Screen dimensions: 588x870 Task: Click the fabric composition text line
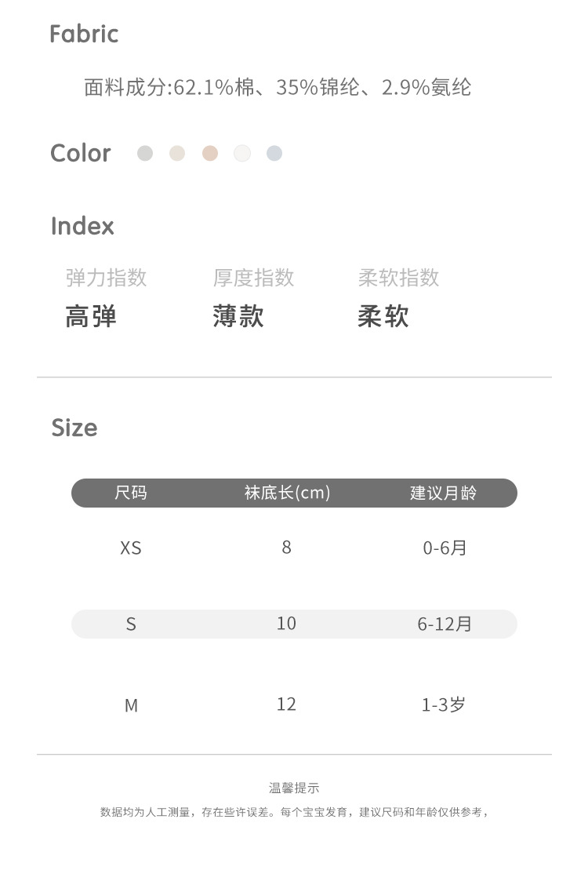click(x=278, y=87)
